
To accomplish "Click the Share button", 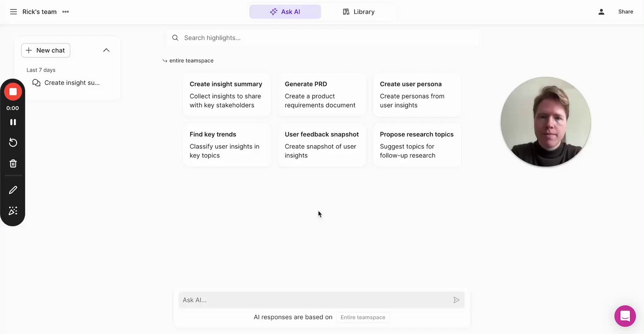I will click(x=625, y=12).
